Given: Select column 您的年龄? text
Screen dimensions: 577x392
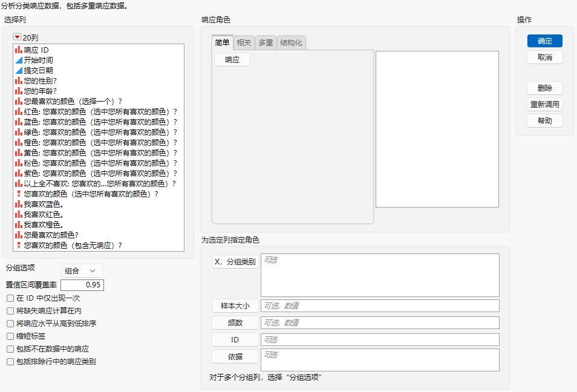Looking at the screenshot, I should [40, 91].
